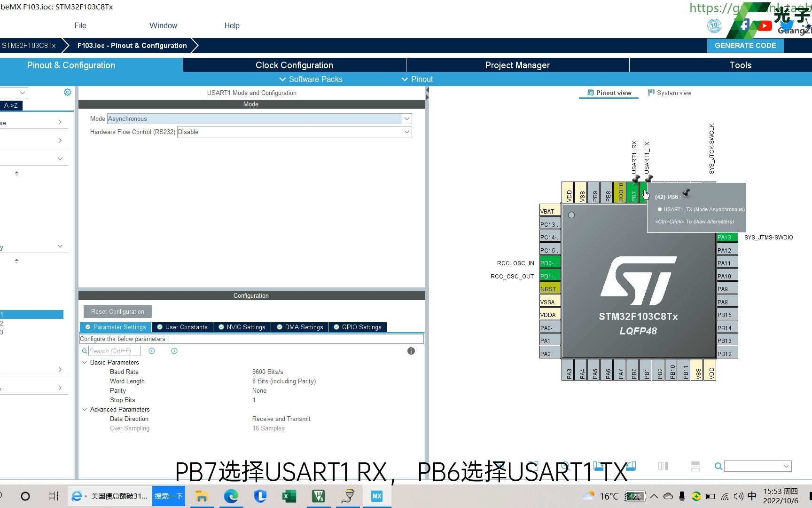
Task: Open the Mode dropdown set to Asynchronous
Action: [x=406, y=119]
